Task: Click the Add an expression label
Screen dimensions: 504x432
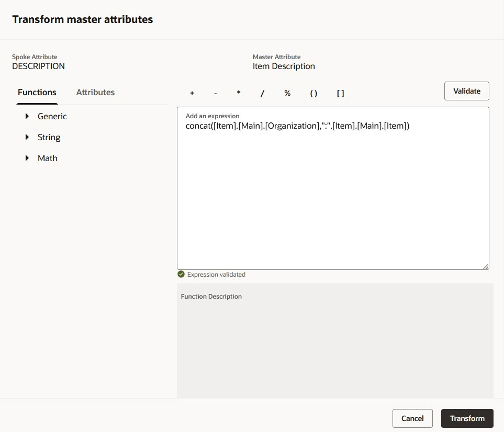Action: [x=212, y=116]
